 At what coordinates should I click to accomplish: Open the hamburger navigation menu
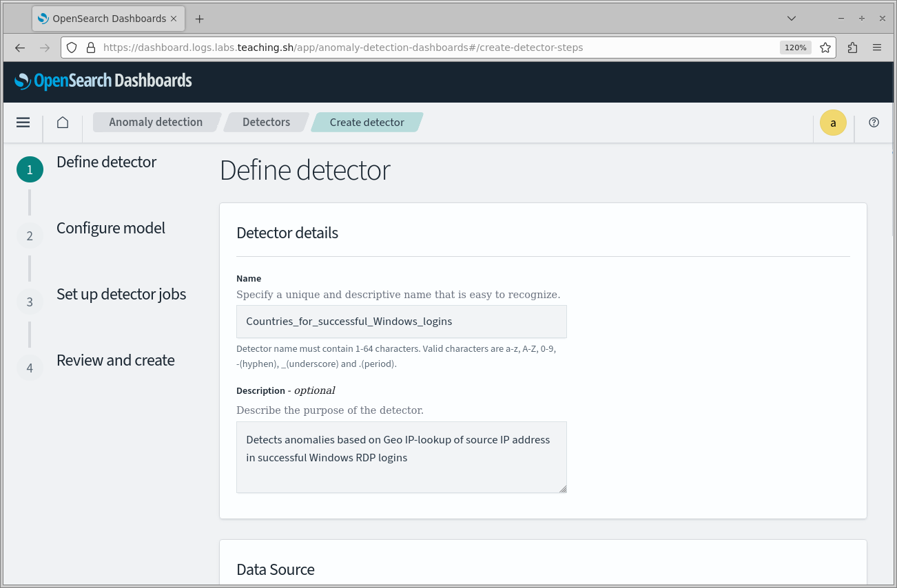click(x=23, y=123)
